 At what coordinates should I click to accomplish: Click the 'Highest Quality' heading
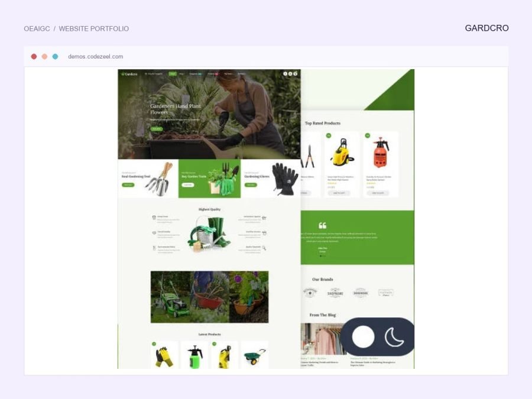pyautogui.click(x=209, y=209)
